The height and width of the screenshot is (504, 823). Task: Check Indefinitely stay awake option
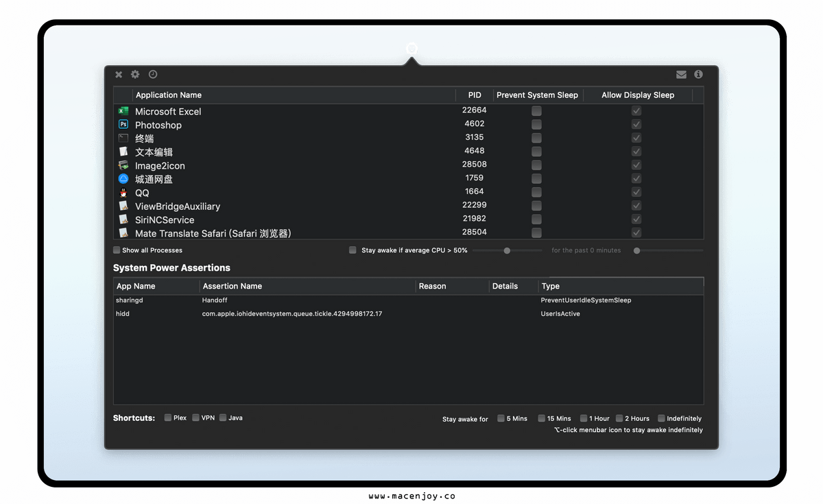tap(661, 418)
